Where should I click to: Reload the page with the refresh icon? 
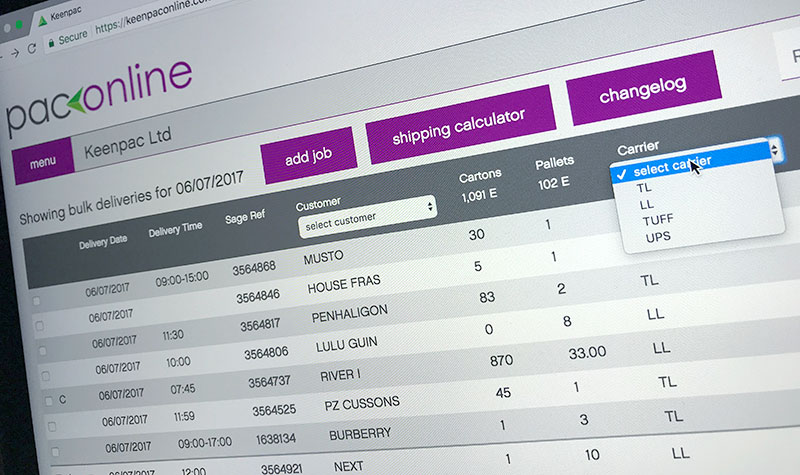[32, 48]
